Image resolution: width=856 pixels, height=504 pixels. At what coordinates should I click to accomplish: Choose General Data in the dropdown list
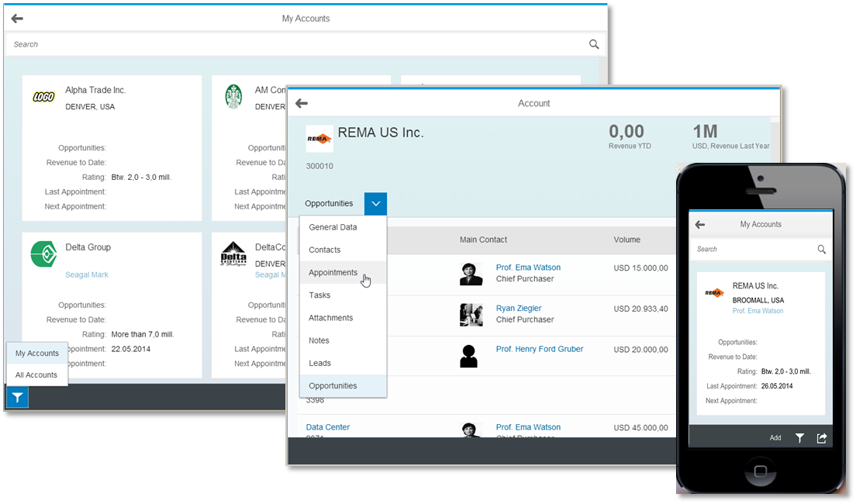pyautogui.click(x=333, y=227)
